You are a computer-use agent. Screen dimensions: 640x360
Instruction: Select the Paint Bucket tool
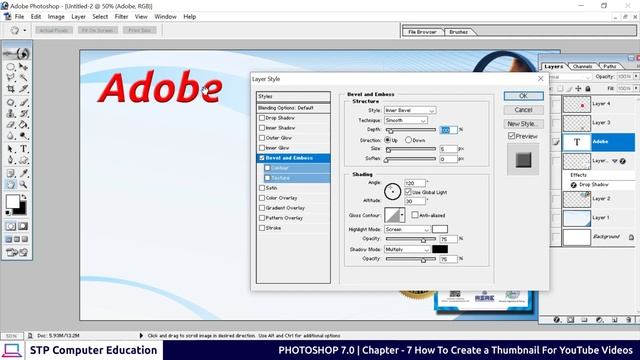coord(23,124)
